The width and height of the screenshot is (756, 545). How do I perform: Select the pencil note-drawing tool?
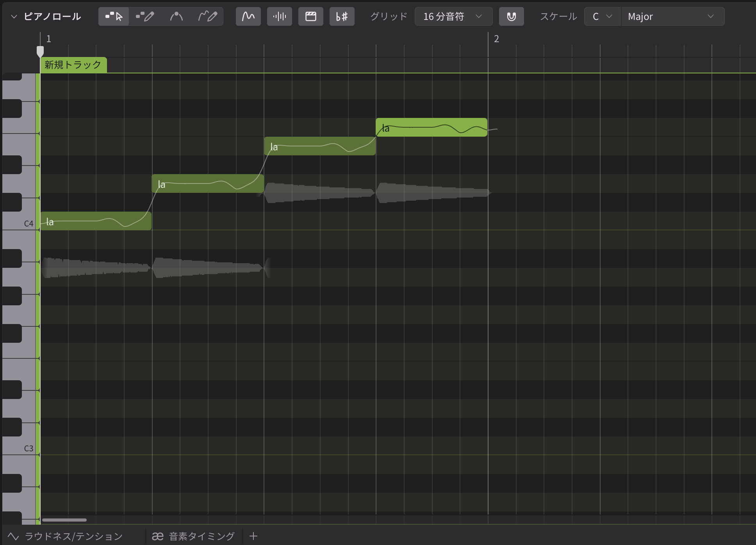click(145, 16)
